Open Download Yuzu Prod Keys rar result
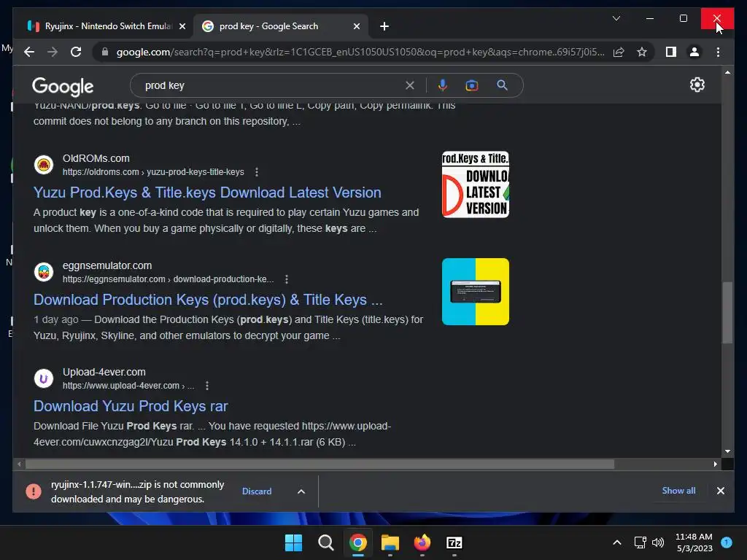The image size is (747, 560). point(131,405)
